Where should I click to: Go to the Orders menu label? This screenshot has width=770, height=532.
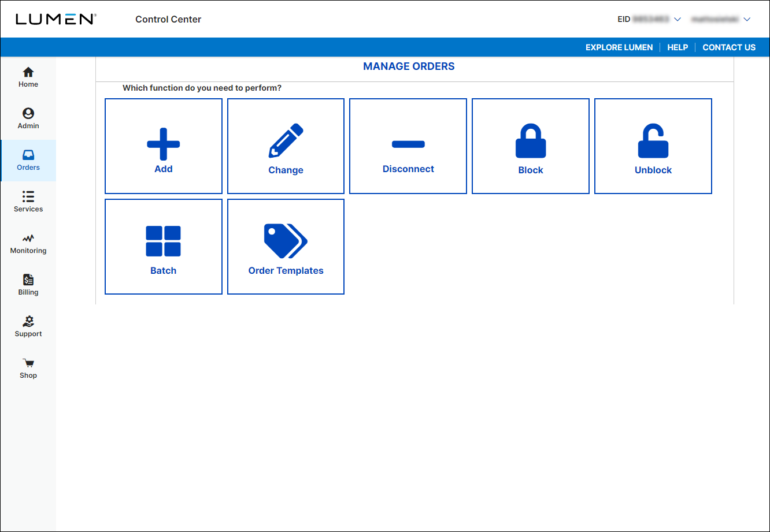coord(28,168)
